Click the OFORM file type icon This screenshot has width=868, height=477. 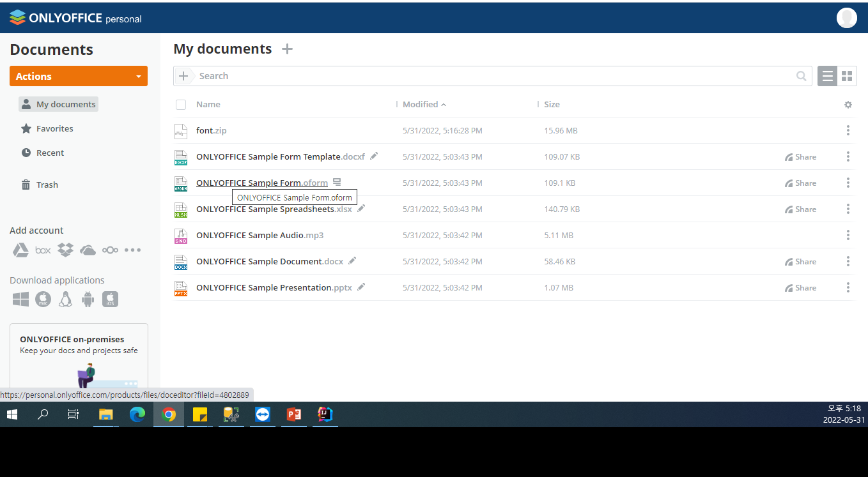(181, 183)
